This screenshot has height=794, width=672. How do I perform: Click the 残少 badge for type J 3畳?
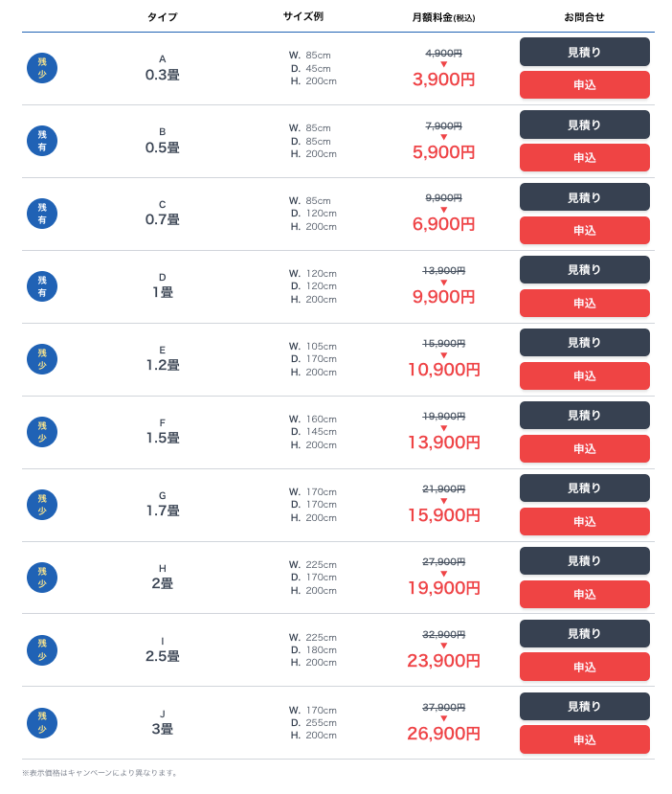click(42, 723)
